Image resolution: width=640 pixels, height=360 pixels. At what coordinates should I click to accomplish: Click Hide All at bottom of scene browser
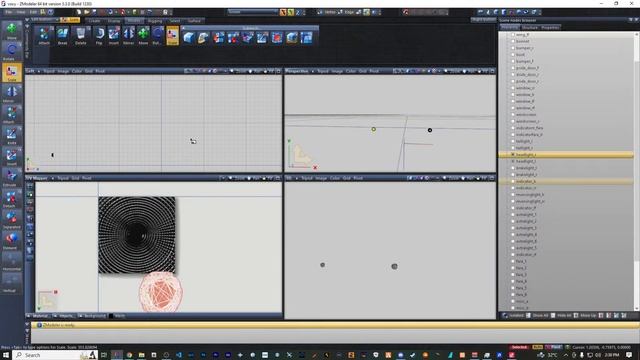(561, 316)
